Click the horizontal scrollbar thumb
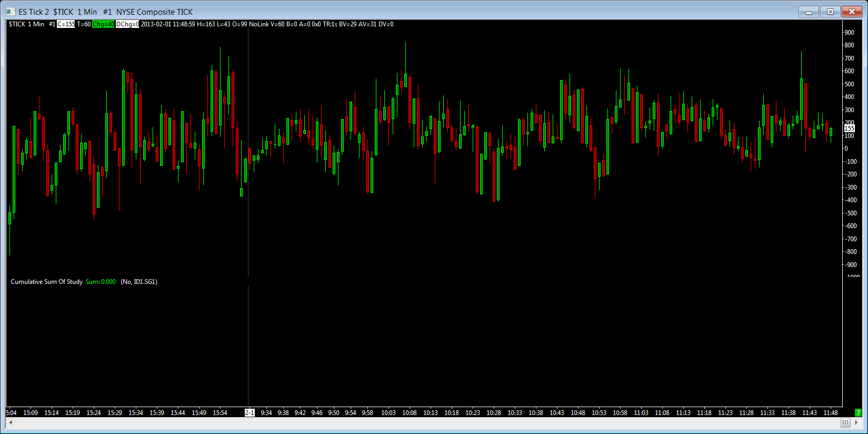Screen dimensions: 868x434 845,422
